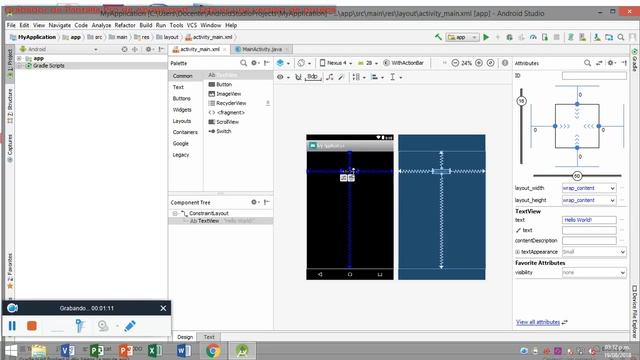Click the layout warnings info icon
The width and height of the screenshot is (640, 360).
pyautogui.click(x=505, y=63)
